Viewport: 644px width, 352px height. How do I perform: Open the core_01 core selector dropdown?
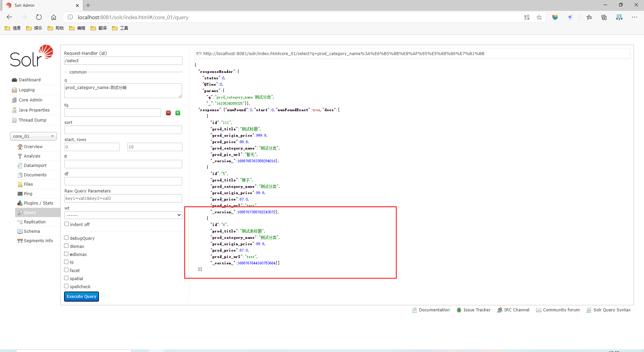click(x=34, y=136)
